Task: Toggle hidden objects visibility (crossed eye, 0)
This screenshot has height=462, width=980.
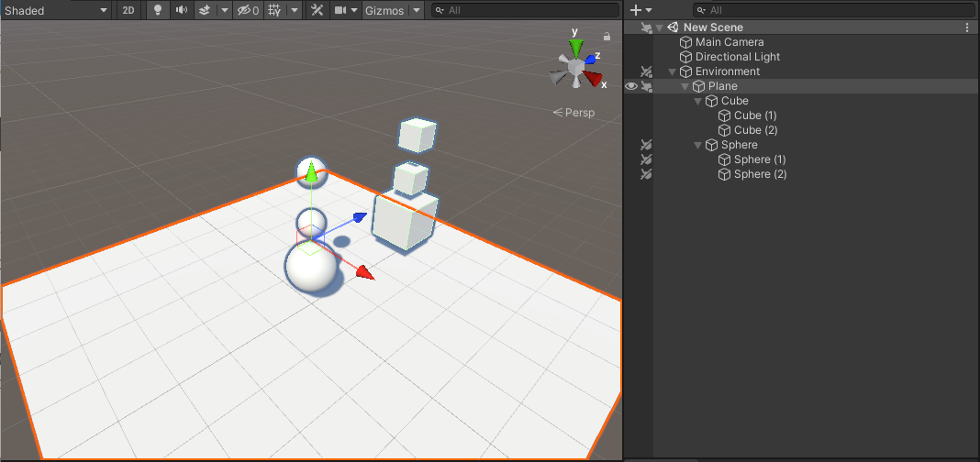Action: (x=248, y=10)
